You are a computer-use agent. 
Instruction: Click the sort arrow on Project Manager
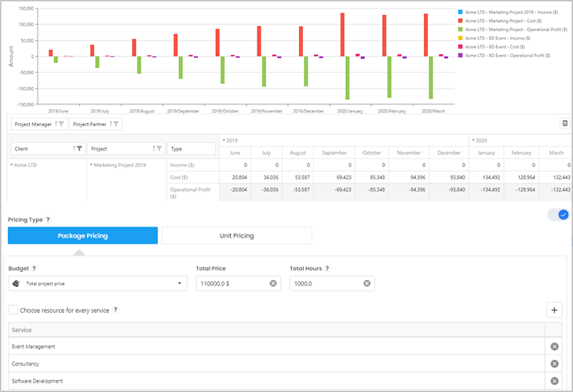(56, 124)
